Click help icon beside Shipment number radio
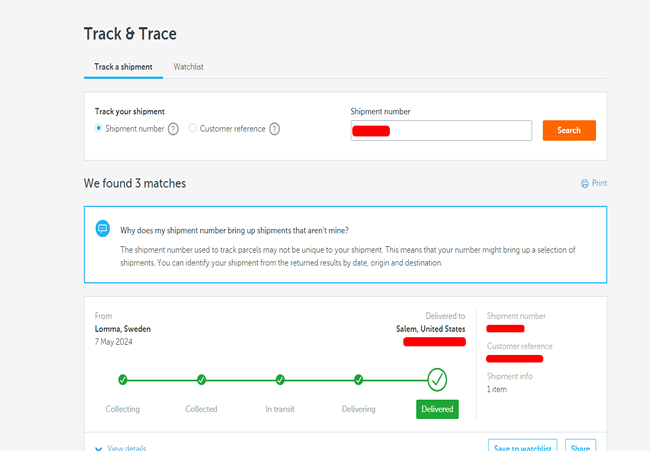This screenshot has width=650, height=451. click(x=173, y=129)
